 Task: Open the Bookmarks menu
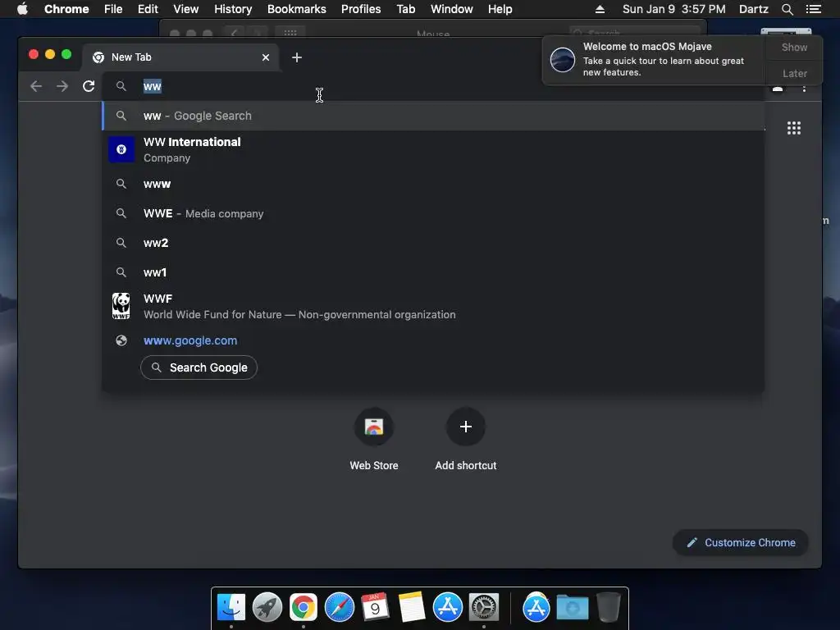tap(297, 9)
